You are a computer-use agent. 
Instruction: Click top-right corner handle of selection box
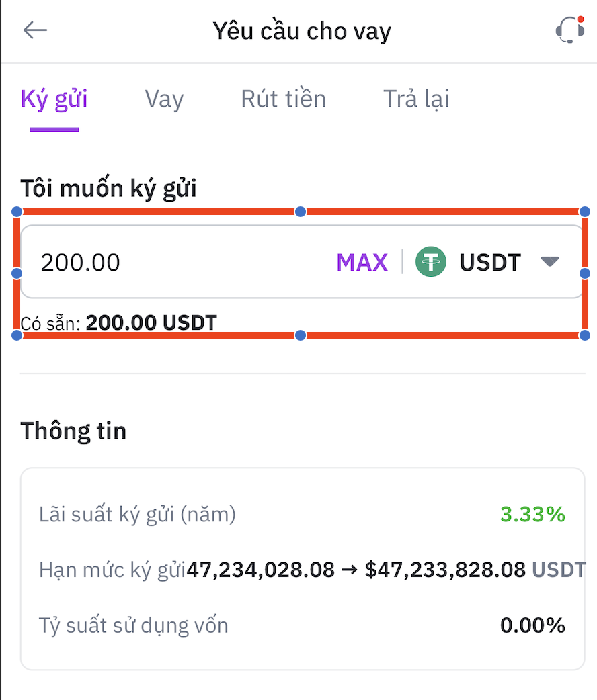click(584, 212)
